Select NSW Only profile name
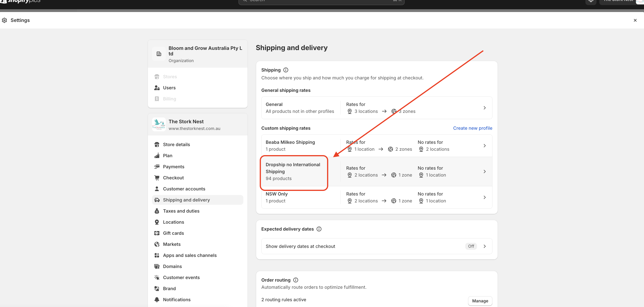 [277, 194]
